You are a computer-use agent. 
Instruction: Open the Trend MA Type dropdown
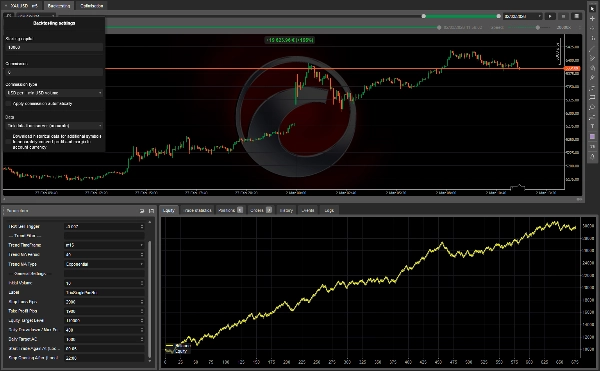(104, 264)
